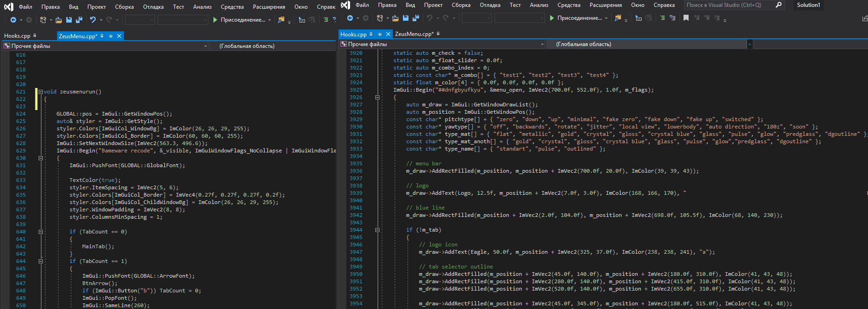The image size is (868, 309).
Task: Collapse the 'if (!m_tab)' block at line 3944
Action: pyautogui.click(x=377, y=230)
